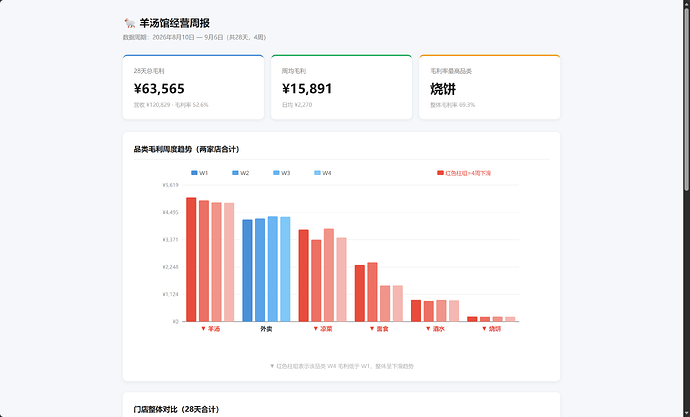
Task: Select the 外卖 category axis label
Action: 266,329
